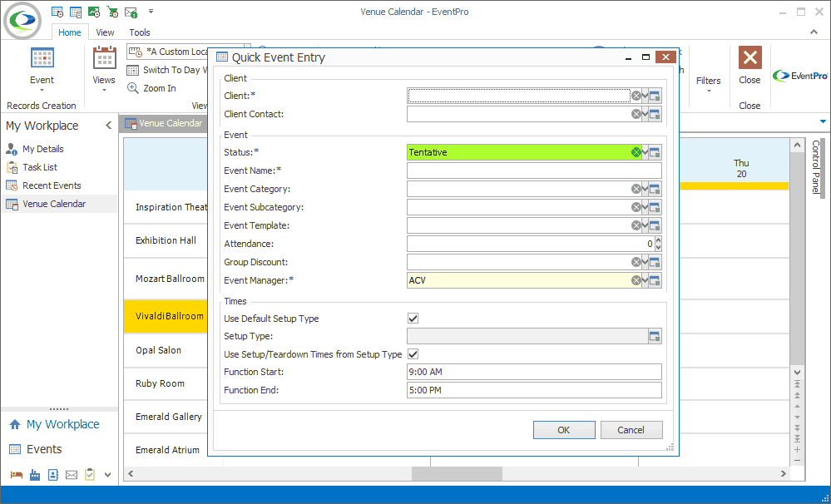Click the Event Name input field

coord(534,170)
